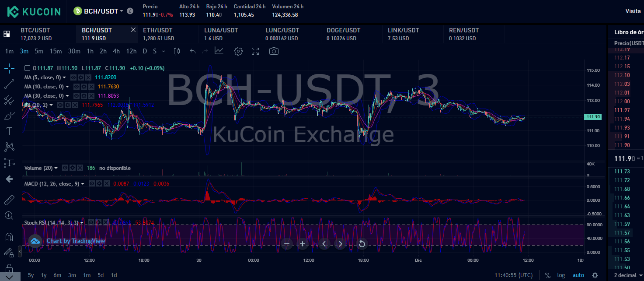This screenshot has width=644, height=281.
Task: Click the back arrow in left toolbar
Action: tap(9, 179)
